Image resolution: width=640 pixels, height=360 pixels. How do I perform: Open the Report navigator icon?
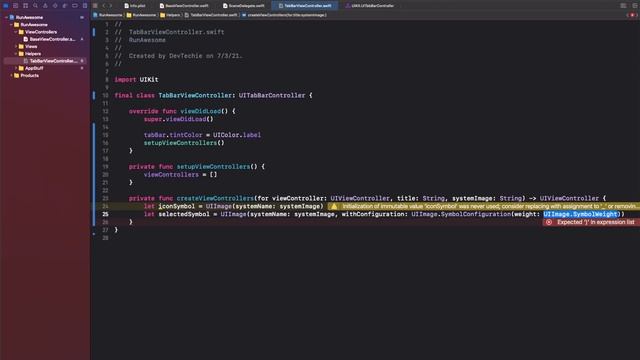pyautogui.click(x=85, y=6)
